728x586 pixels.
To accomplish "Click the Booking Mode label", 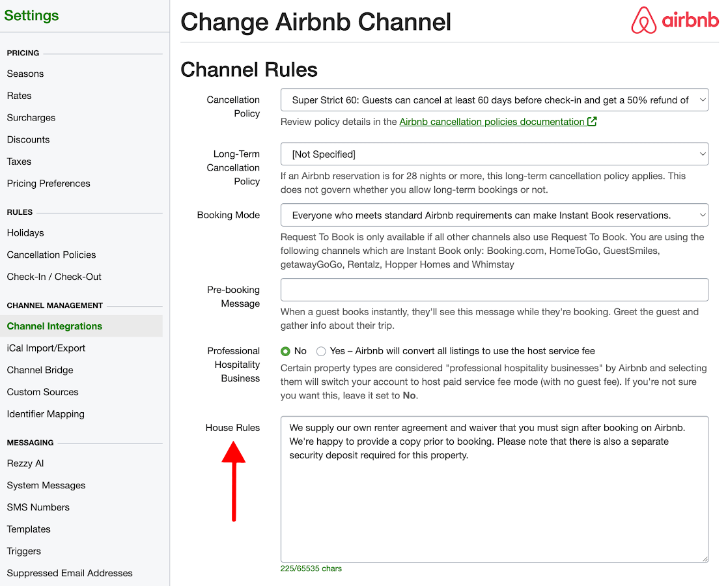I will [228, 215].
